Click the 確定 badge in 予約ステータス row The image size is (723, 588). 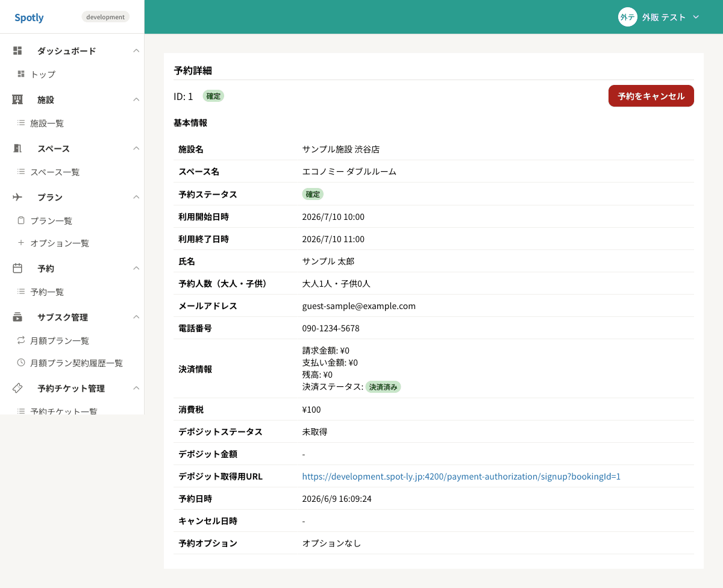(313, 194)
